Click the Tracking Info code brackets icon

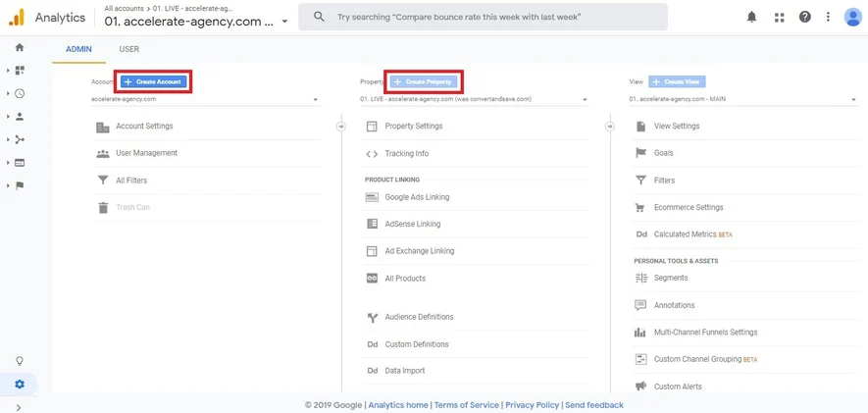372,154
